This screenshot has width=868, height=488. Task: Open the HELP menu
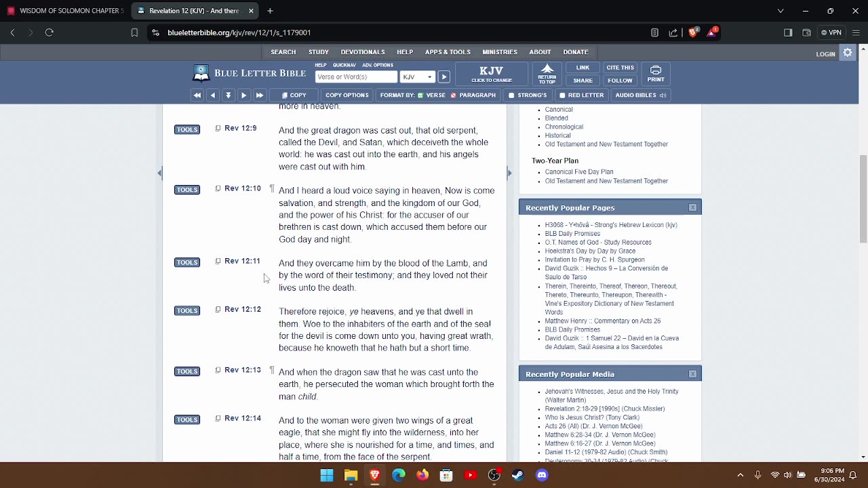coord(405,52)
